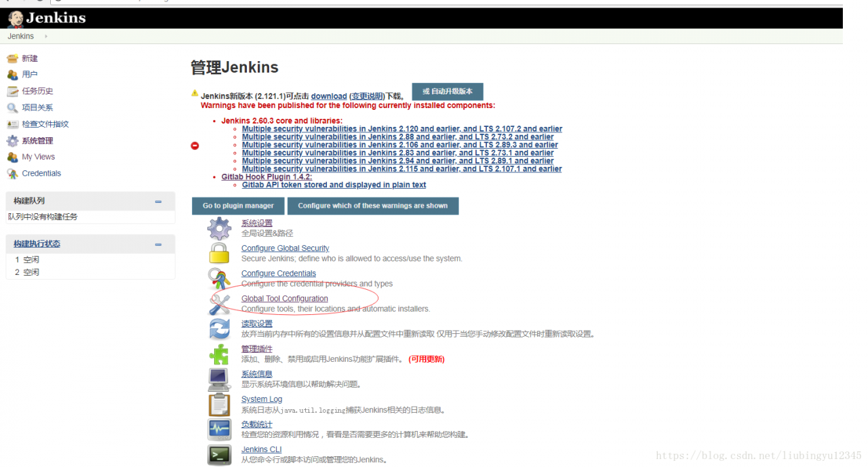This screenshot has width=868, height=467.
Task: Select executor row 1 空闲
Action: pos(90,260)
